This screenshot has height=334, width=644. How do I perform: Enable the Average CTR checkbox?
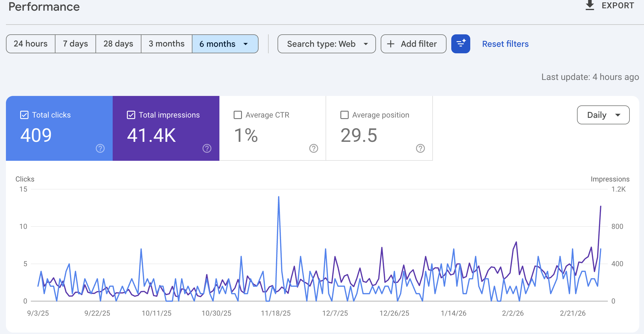pyautogui.click(x=237, y=115)
